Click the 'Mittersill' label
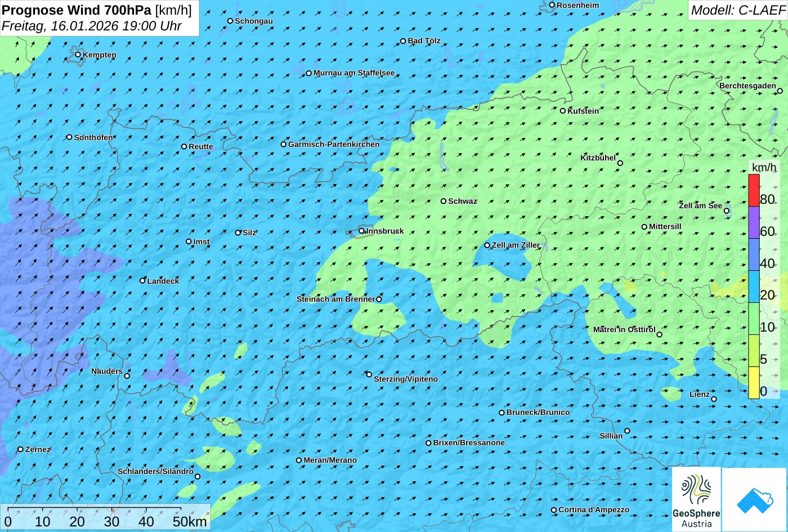The height and width of the screenshot is (532, 788). [x=665, y=226]
